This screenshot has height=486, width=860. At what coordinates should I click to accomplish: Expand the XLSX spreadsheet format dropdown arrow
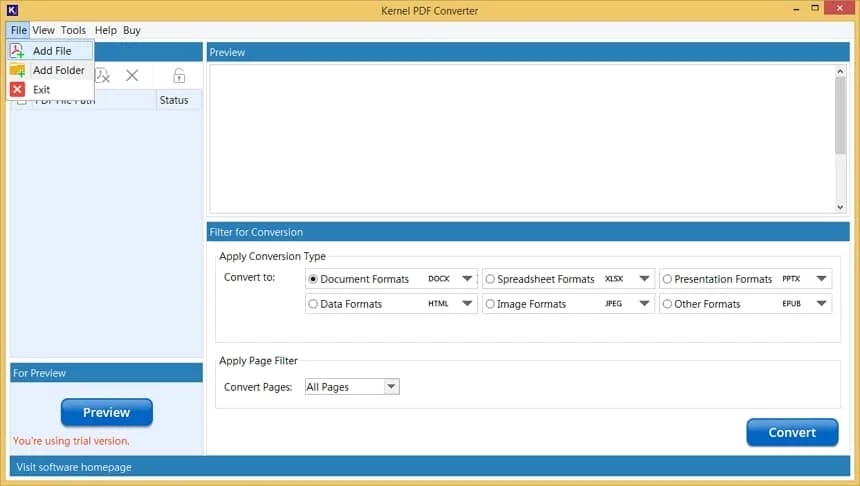click(644, 279)
